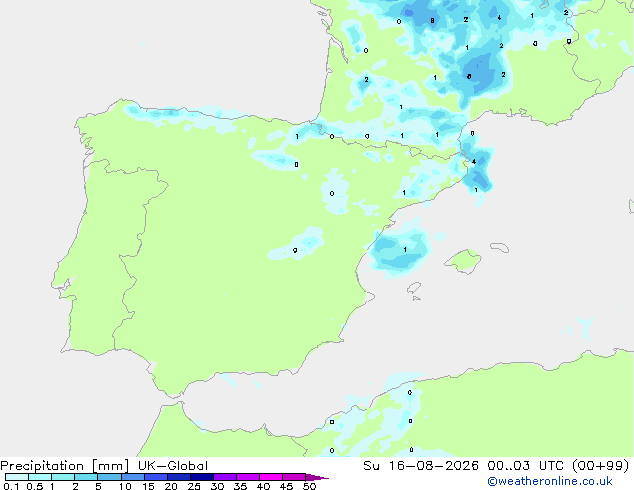The width and height of the screenshot is (634, 490).
Task: Click the 0.1–0.5 mm palest legend swatch
Action: (17, 477)
